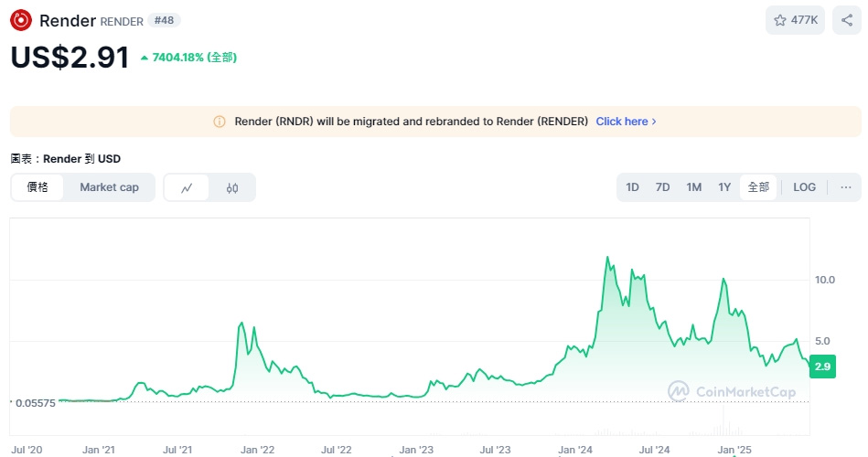The height and width of the screenshot is (457, 868).
Task: Click the US$2.91 price text
Action: (x=70, y=57)
